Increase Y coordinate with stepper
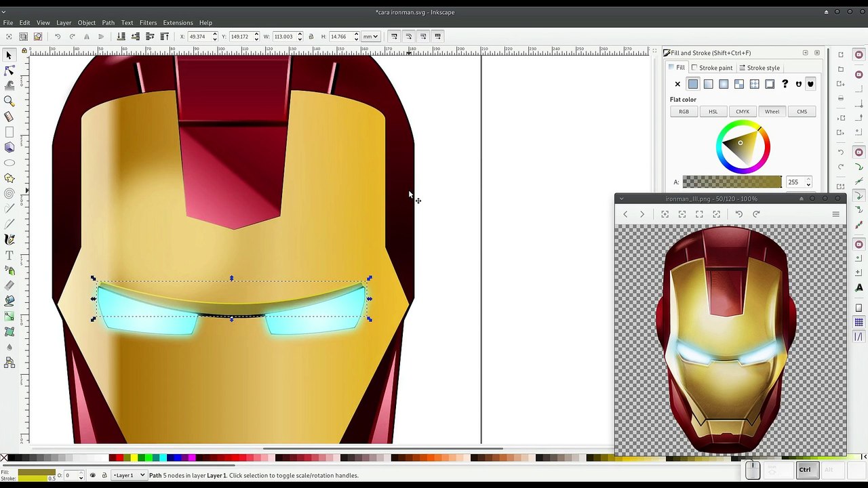868x488 pixels. (256, 34)
